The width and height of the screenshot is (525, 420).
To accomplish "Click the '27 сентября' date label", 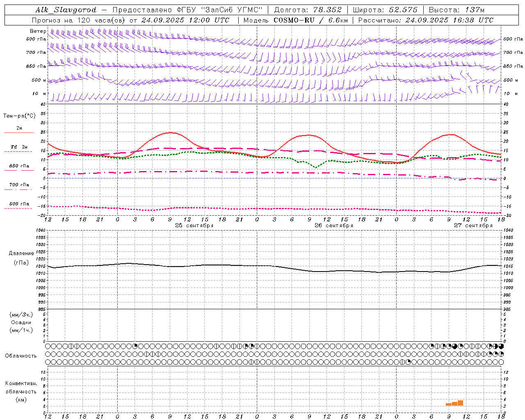I will (473, 226).
